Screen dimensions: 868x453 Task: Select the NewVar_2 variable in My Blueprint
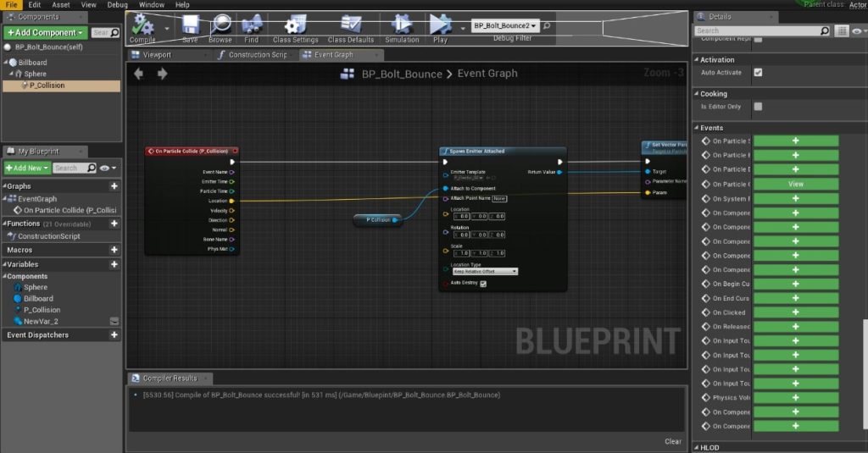pyautogui.click(x=41, y=322)
